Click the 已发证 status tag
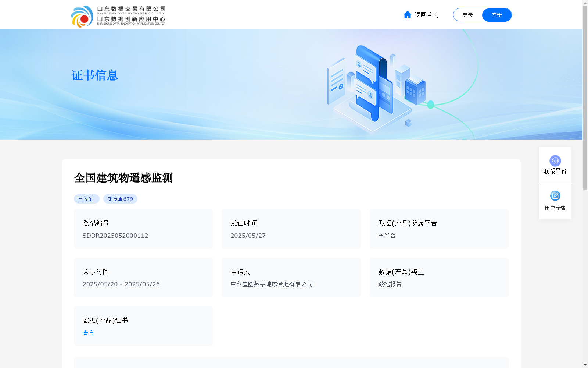 click(86, 199)
